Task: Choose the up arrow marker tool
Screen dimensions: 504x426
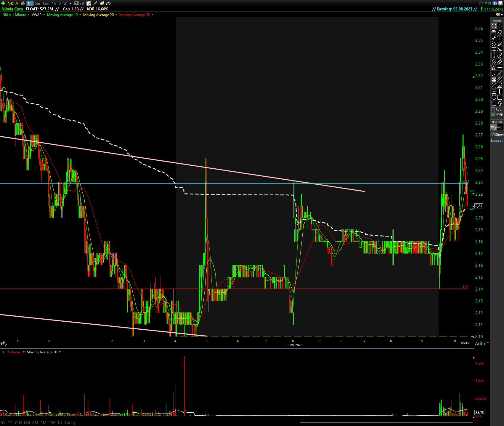Action: pos(500,103)
